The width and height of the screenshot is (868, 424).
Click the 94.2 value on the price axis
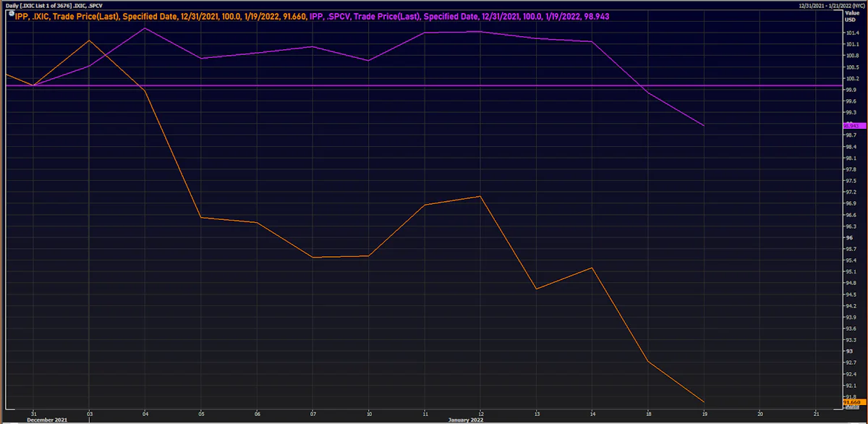tap(851, 305)
